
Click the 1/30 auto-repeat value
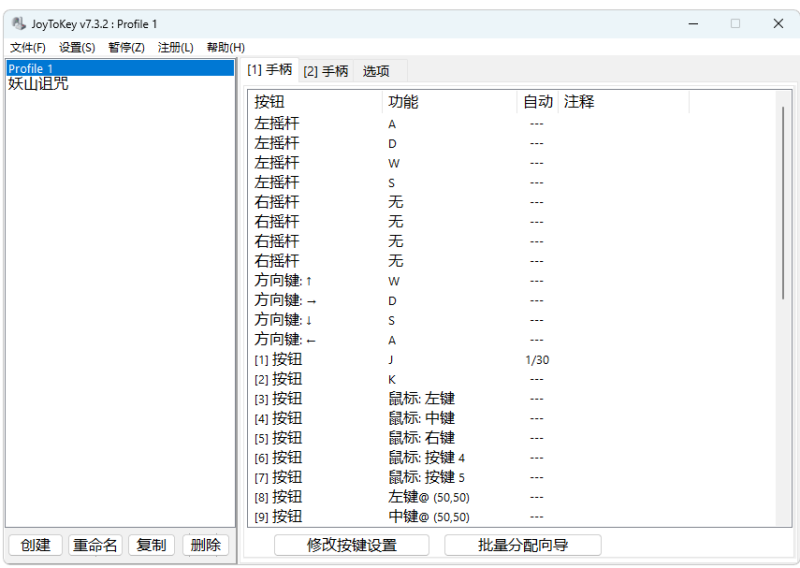537,360
